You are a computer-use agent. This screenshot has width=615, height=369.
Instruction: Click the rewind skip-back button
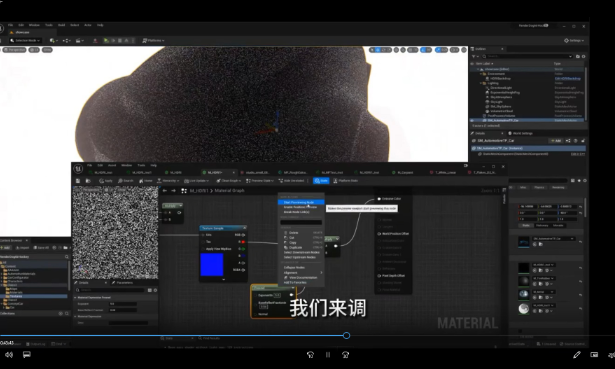tap(310, 355)
